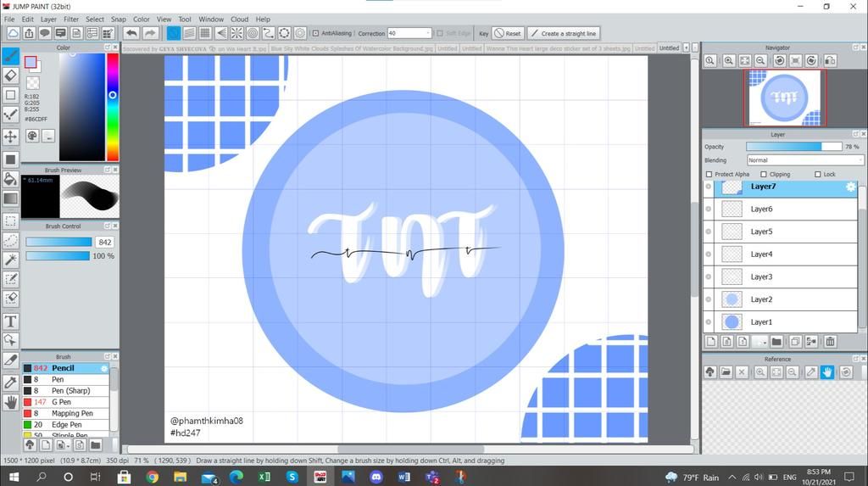This screenshot has height=486, width=868.
Task: Zoom out using Navigator magnifier minus
Action: (x=760, y=61)
